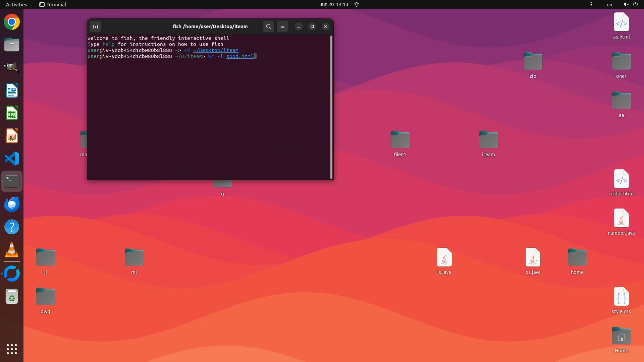Viewport: 644px width, 362px height.
Task: Select the style.css file on desktop
Action: [621, 298]
